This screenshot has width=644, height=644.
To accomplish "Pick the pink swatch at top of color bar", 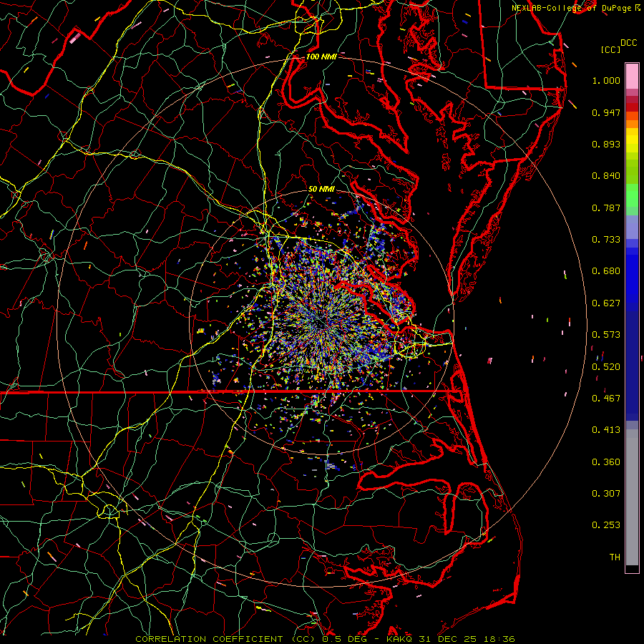I will pos(632,76).
